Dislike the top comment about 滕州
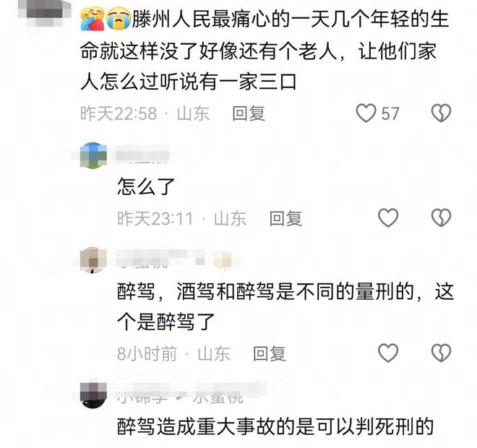Image resolution: width=477 pixels, height=448 pixels. click(441, 113)
